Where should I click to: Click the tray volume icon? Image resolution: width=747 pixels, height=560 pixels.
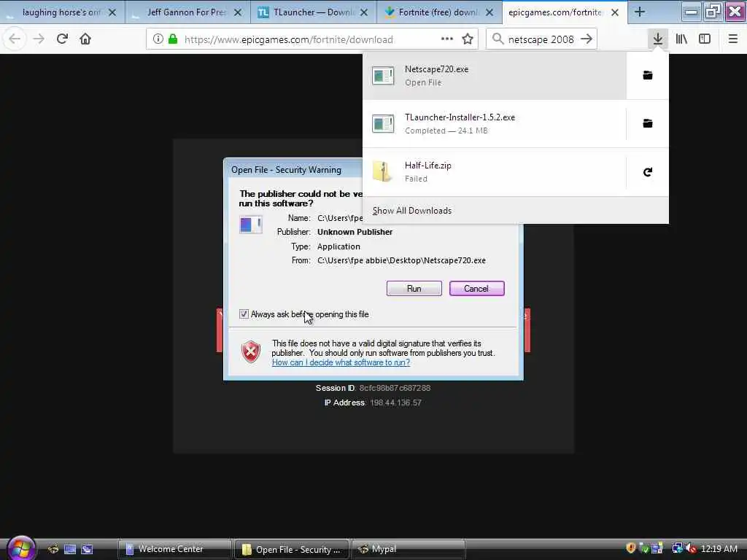691,548
